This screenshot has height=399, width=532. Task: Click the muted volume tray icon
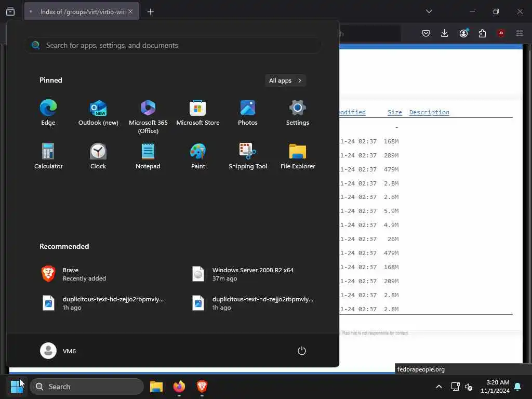click(469, 387)
